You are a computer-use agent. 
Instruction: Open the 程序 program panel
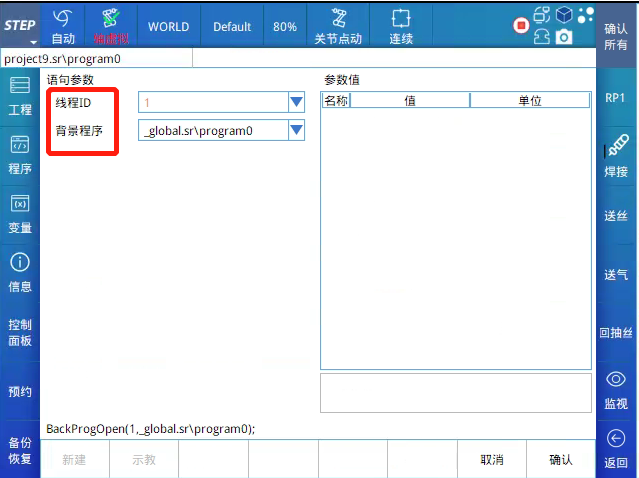click(20, 154)
